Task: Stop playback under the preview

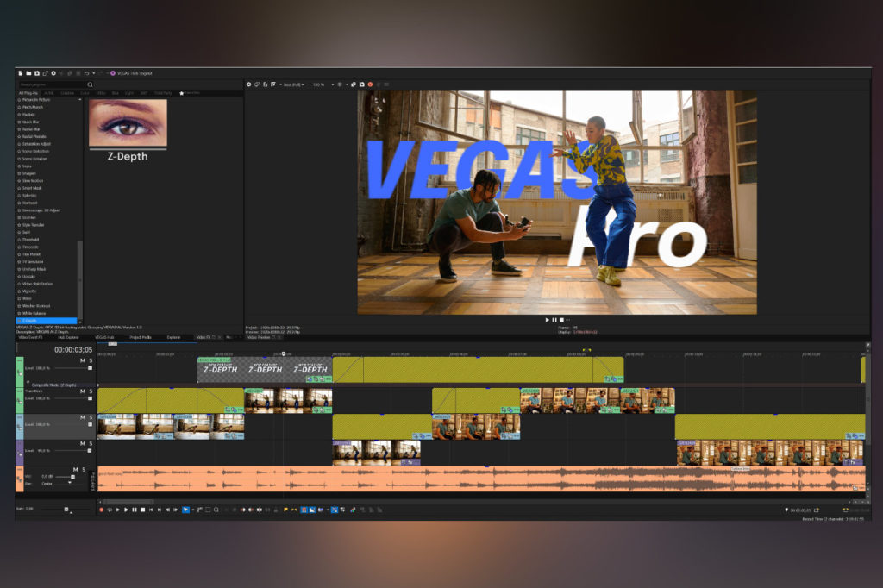Action: coord(560,320)
